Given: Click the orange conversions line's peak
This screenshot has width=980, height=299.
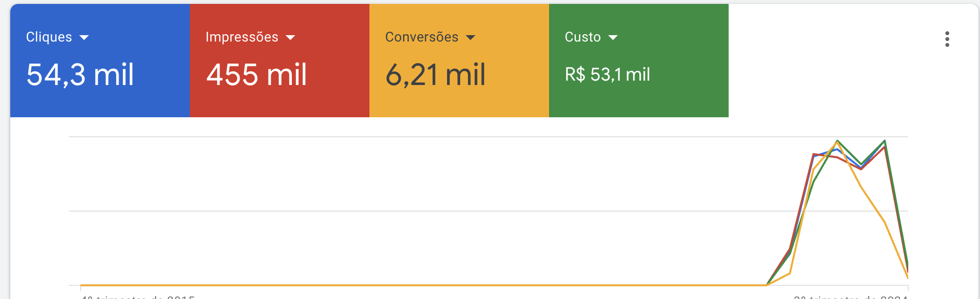Looking at the screenshot, I should coord(837,143).
